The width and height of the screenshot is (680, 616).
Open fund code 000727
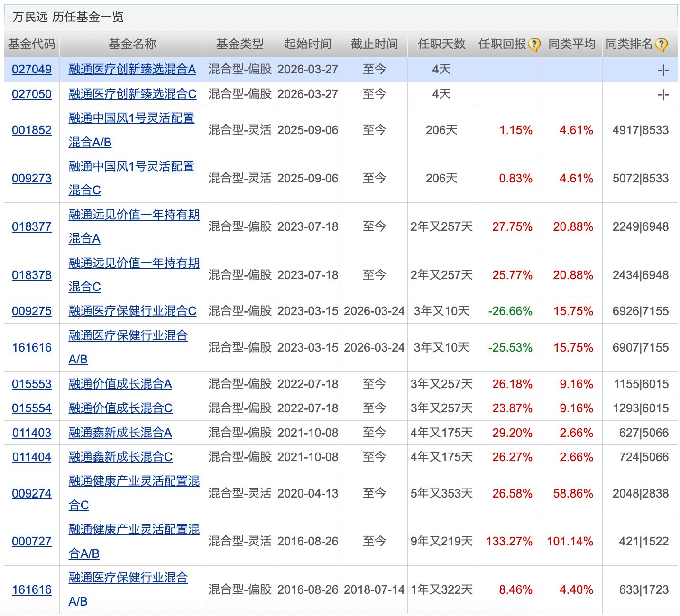(32, 541)
